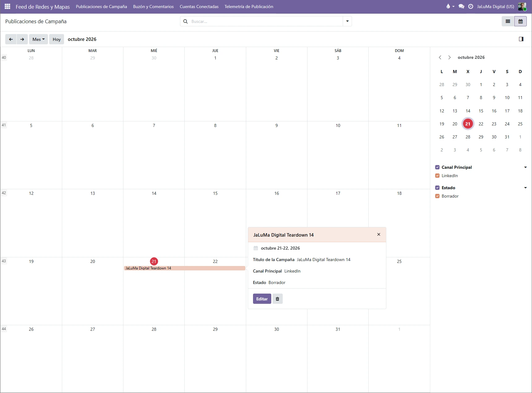The width and height of the screenshot is (532, 393).
Task: Open Publicaciones de Campaña menu
Action: pyautogui.click(x=101, y=7)
